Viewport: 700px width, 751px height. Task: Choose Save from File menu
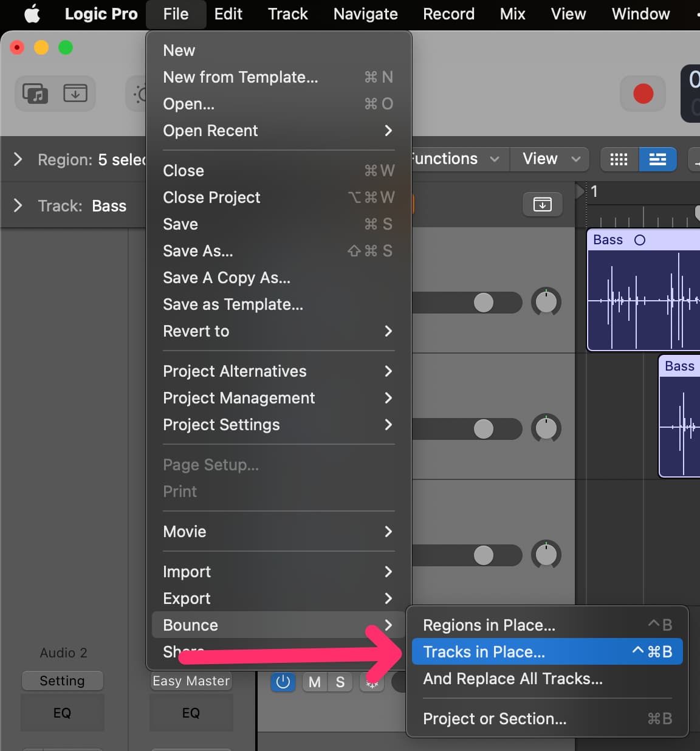[x=278, y=224]
